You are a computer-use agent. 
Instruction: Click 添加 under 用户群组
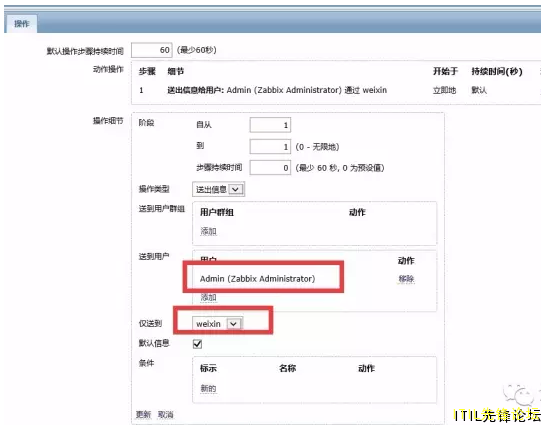pyautogui.click(x=208, y=231)
